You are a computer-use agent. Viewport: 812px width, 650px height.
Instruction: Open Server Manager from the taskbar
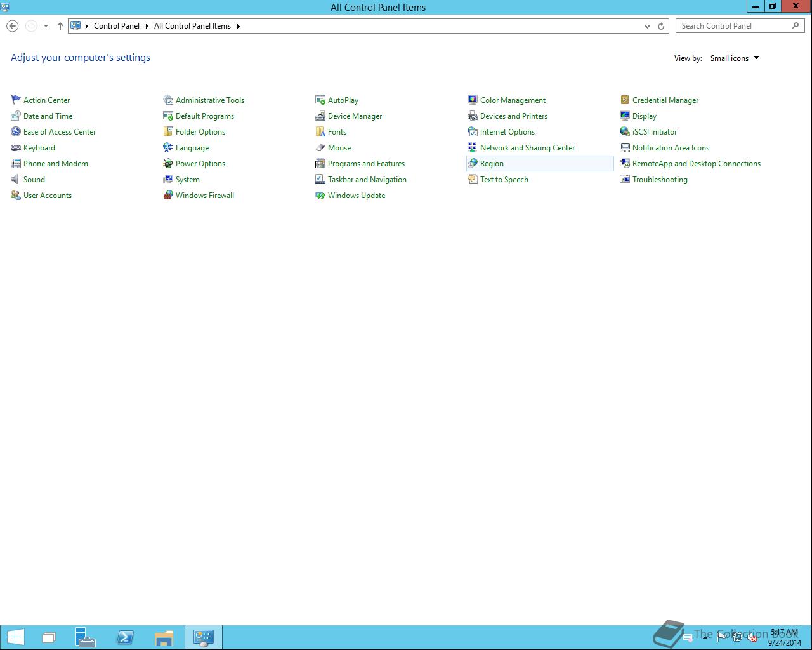85,637
